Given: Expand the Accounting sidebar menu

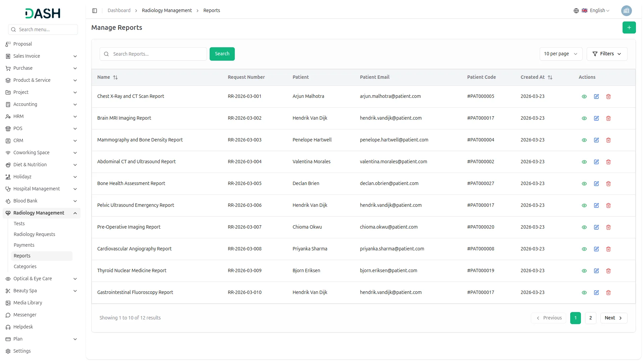Looking at the screenshot, I should point(41,105).
